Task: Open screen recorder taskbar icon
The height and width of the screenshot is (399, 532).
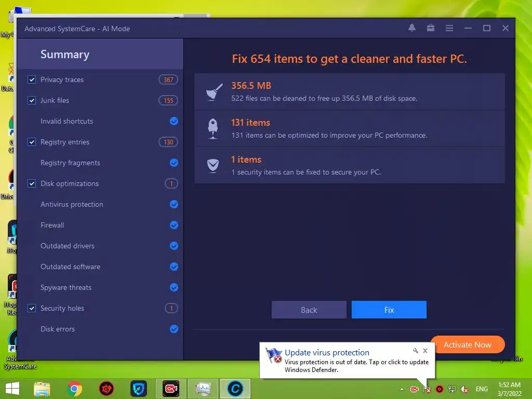Action: (x=170, y=389)
